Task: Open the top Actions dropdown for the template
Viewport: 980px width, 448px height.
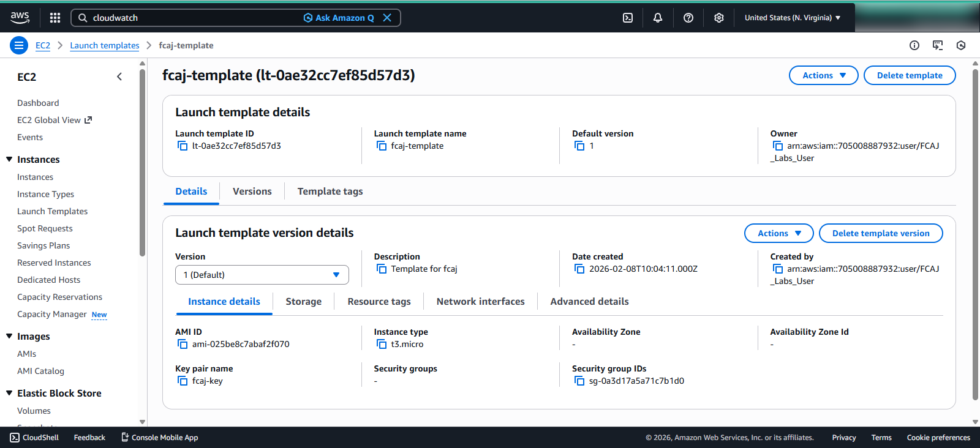Action: coord(824,75)
